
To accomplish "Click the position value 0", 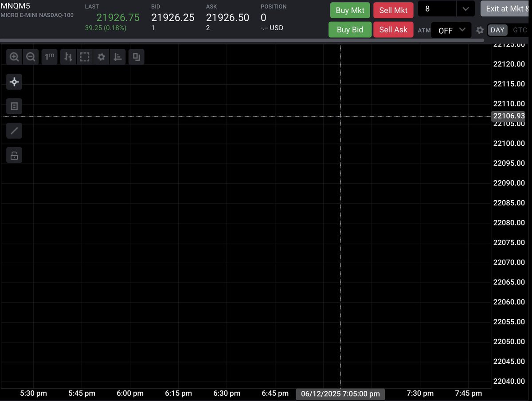I will pos(264,17).
